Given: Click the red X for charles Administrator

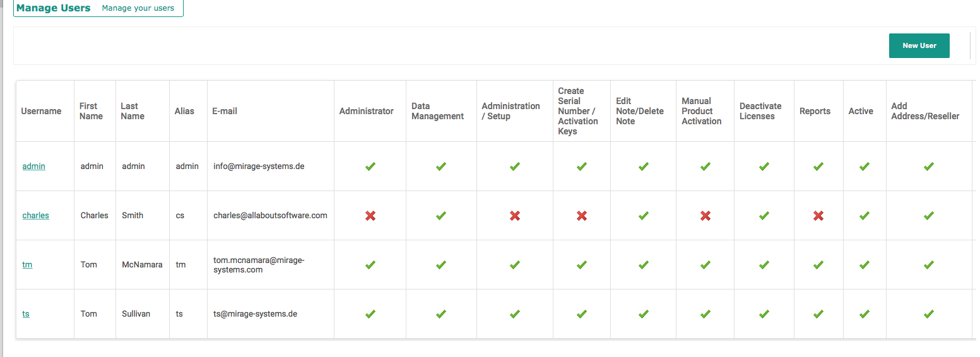Looking at the screenshot, I should point(370,216).
